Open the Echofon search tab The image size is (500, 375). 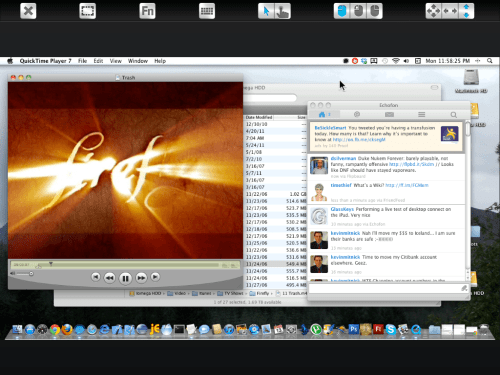(x=454, y=115)
